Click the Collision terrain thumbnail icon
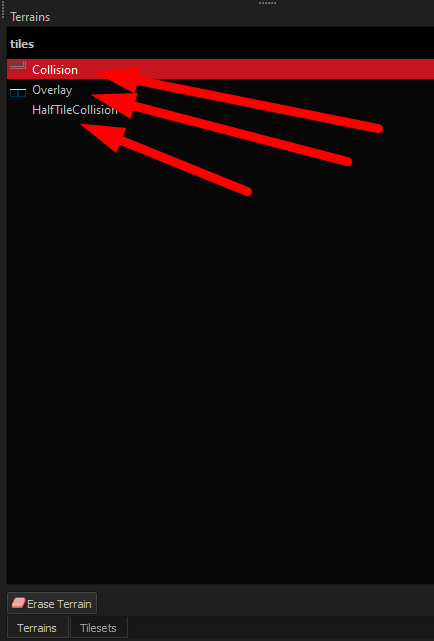434x641 pixels. [18, 66]
